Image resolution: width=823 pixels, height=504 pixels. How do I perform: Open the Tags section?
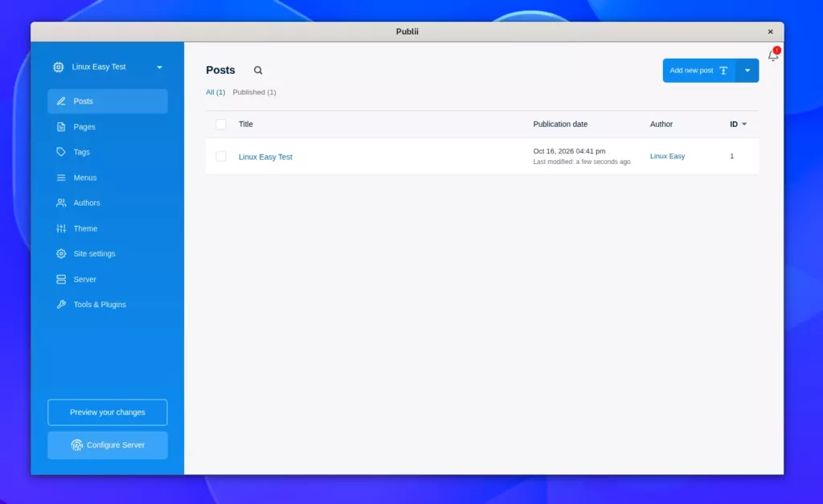(x=108, y=152)
